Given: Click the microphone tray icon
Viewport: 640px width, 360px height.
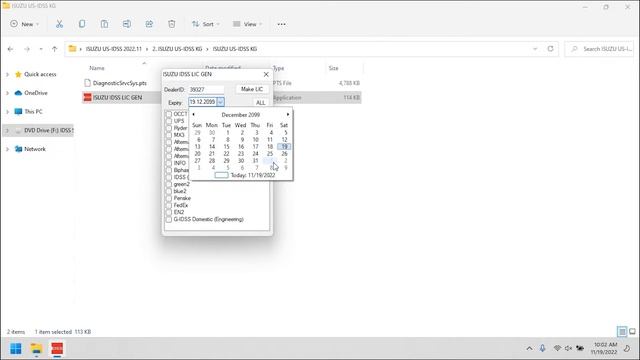Looking at the screenshot, I should 542,348.
